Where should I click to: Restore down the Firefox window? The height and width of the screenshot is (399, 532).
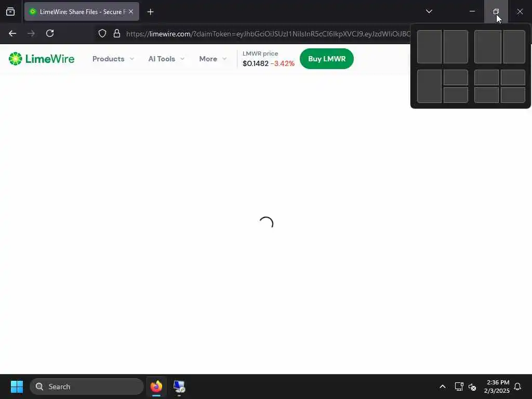click(x=496, y=11)
